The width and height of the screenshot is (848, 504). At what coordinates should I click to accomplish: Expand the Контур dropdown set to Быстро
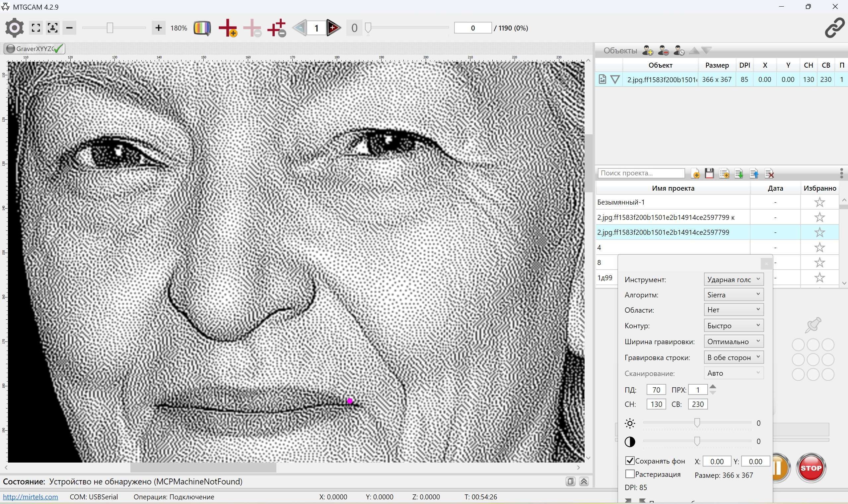[x=734, y=326]
